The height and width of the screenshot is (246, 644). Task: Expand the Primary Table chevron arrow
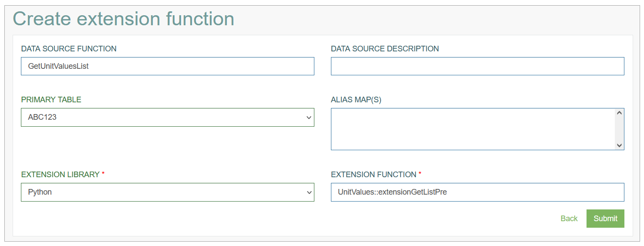[x=309, y=118]
